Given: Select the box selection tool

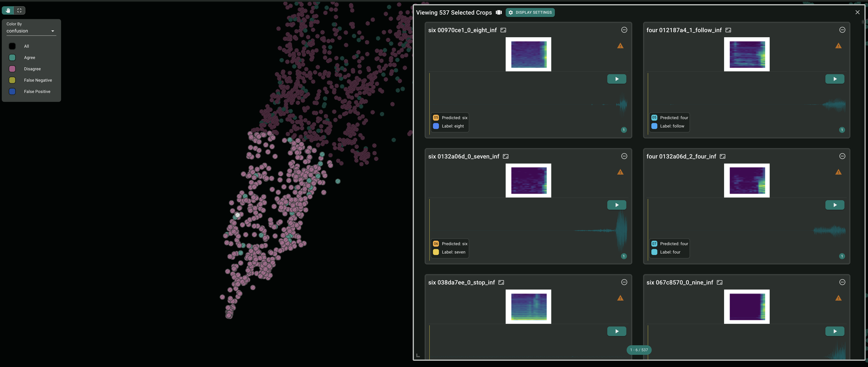Looking at the screenshot, I should point(20,10).
